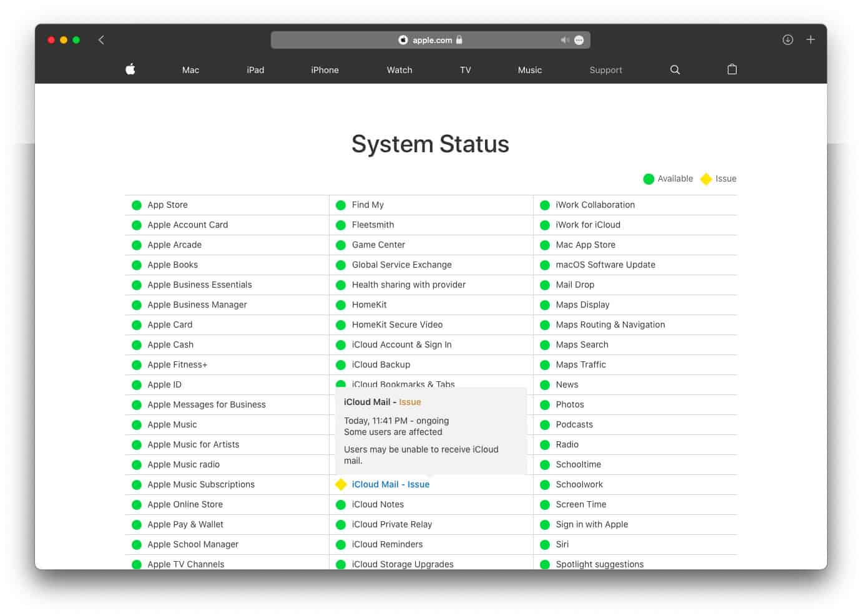The image size is (862, 616).
Task: Click the green dot beside iCloud Notes
Action: (341, 504)
